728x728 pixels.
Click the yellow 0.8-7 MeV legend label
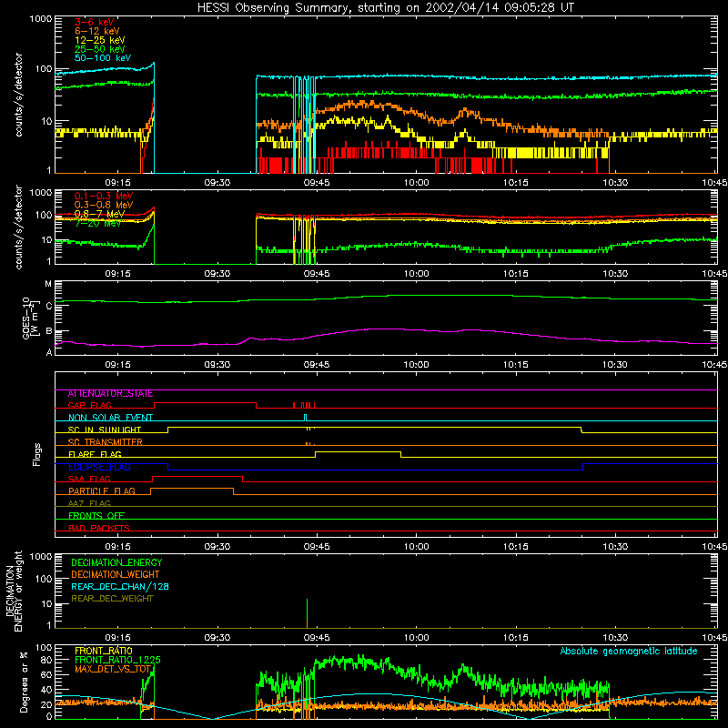tap(99, 214)
